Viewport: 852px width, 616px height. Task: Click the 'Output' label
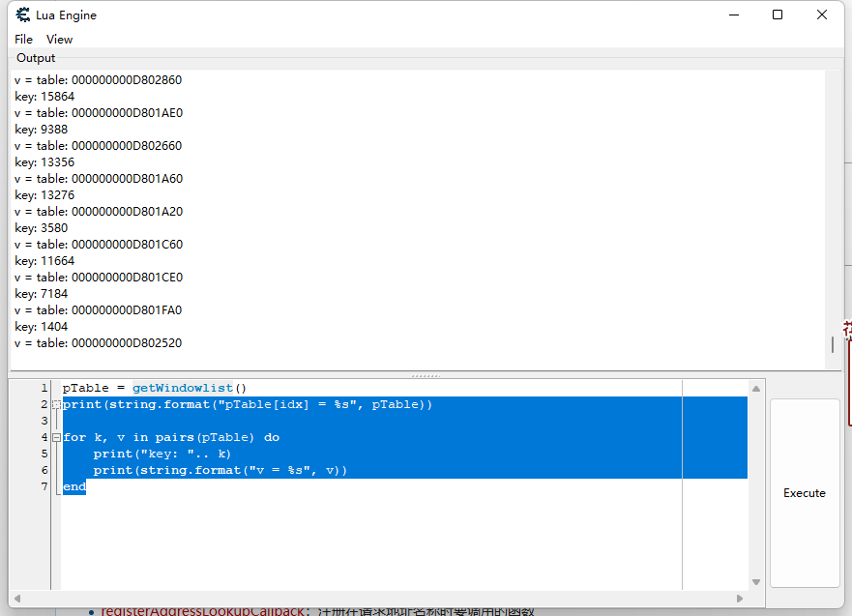pyautogui.click(x=36, y=58)
